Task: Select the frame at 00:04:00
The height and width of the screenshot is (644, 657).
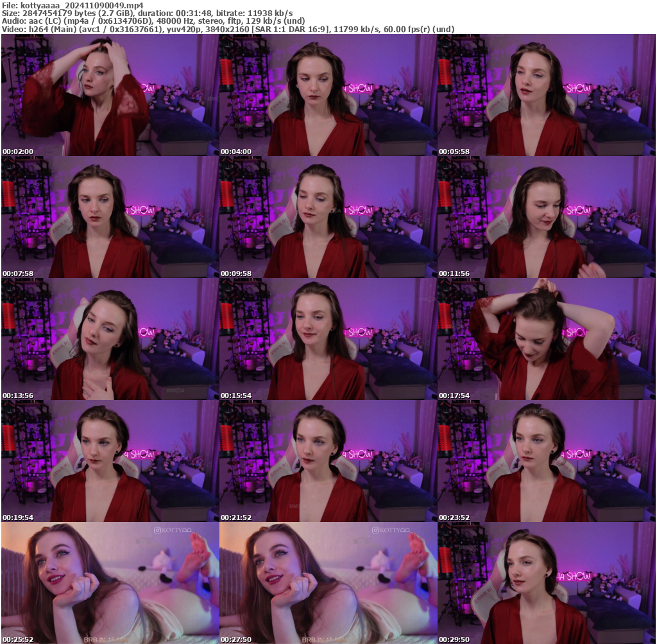Action: pyautogui.click(x=327, y=93)
